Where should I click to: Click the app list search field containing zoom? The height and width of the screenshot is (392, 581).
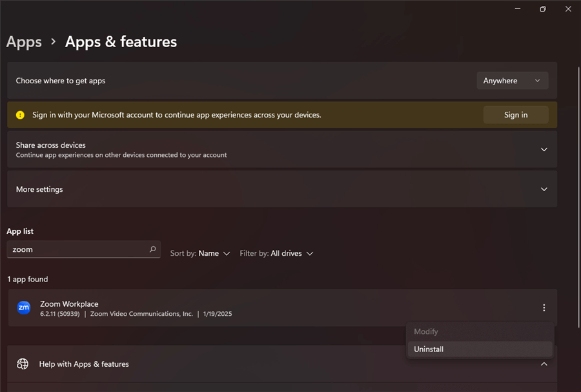pos(77,249)
